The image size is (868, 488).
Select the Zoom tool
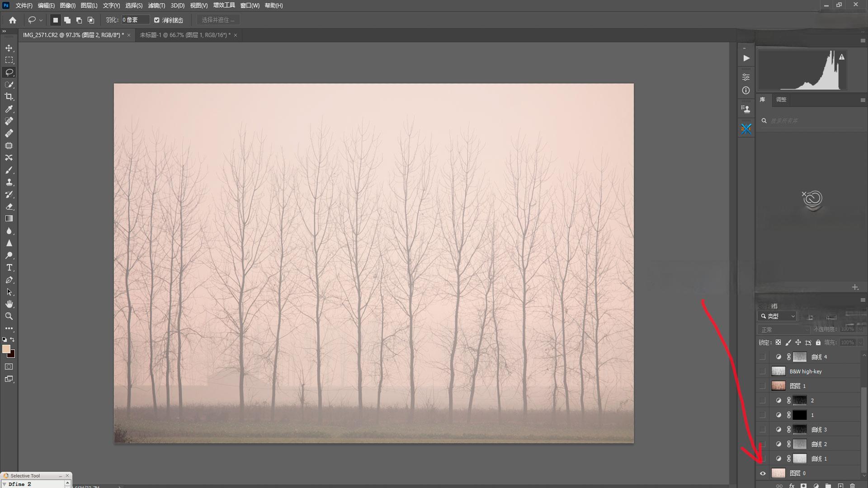pos(9,316)
